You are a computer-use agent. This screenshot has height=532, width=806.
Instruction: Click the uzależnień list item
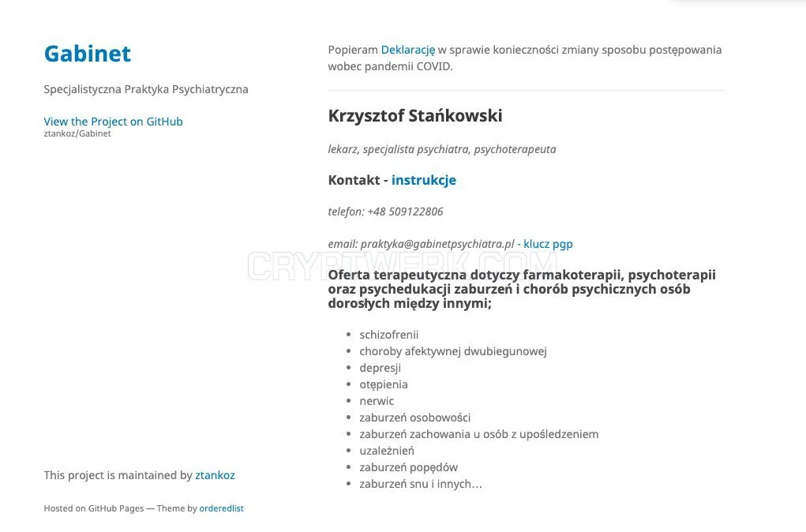coord(387,451)
